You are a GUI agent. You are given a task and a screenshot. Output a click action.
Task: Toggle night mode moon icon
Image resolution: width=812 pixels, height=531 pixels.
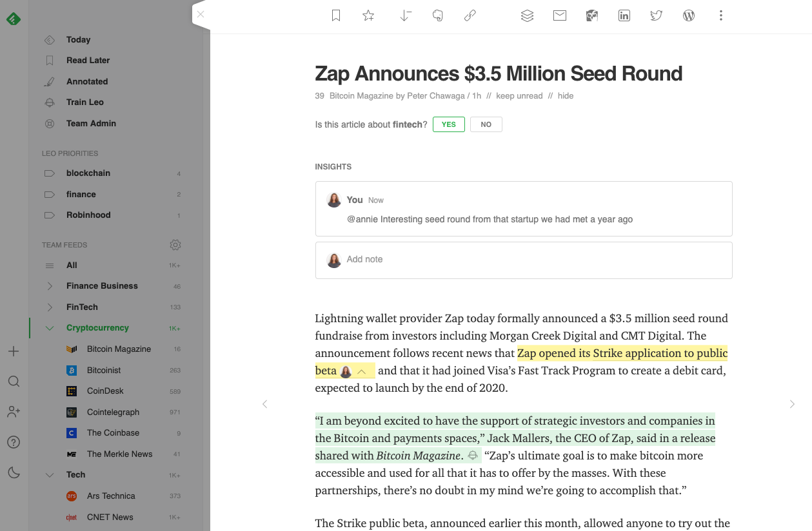(x=14, y=473)
